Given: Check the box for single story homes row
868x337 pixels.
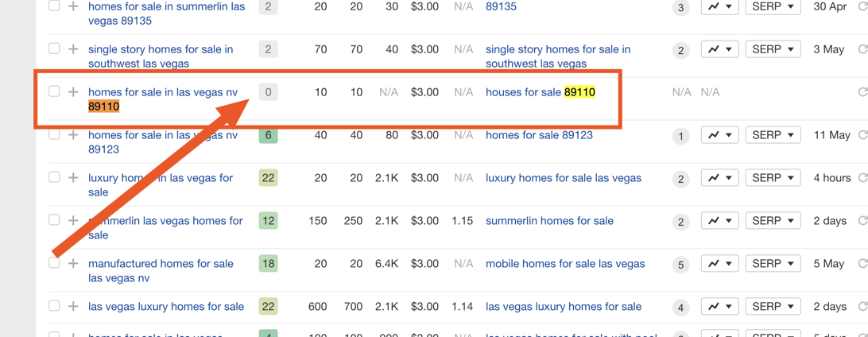Looking at the screenshot, I should [54, 48].
